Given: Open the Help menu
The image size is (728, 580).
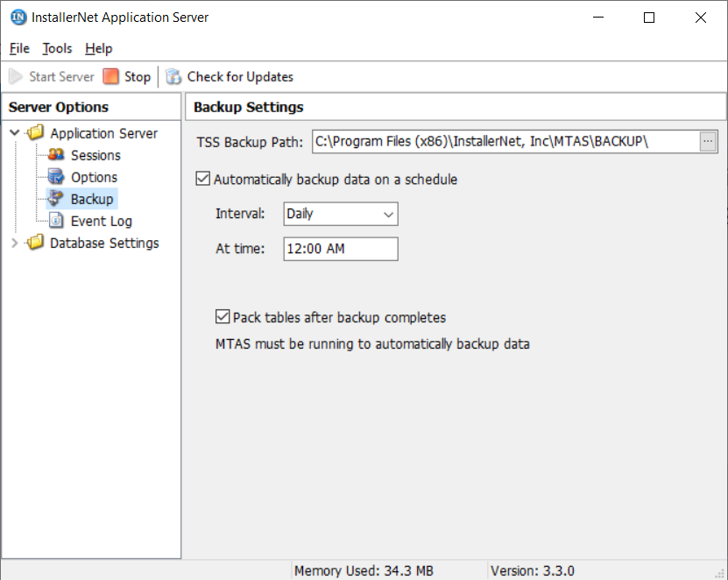Looking at the screenshot, I should 98,48.
